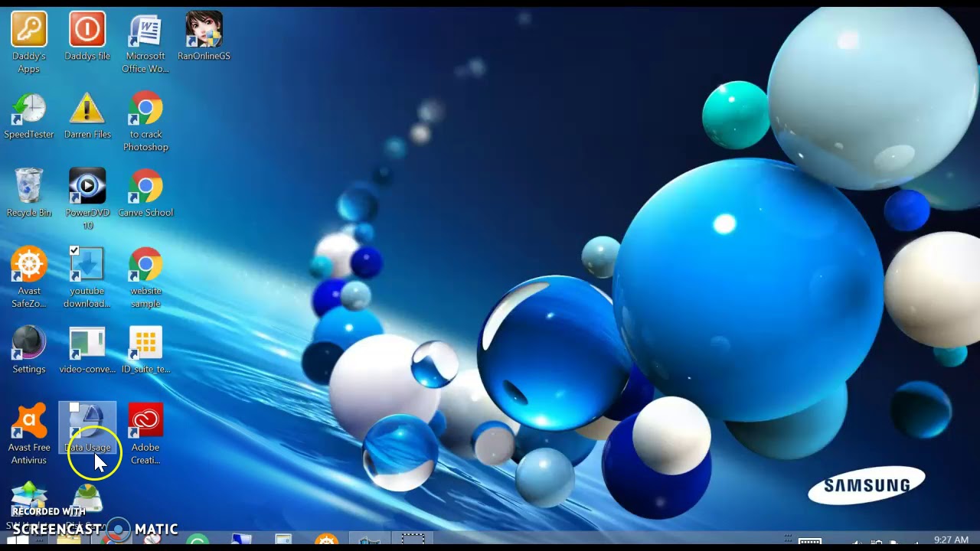Uncheck the youtube download icon's checkbox

click(x=74, y=251)
